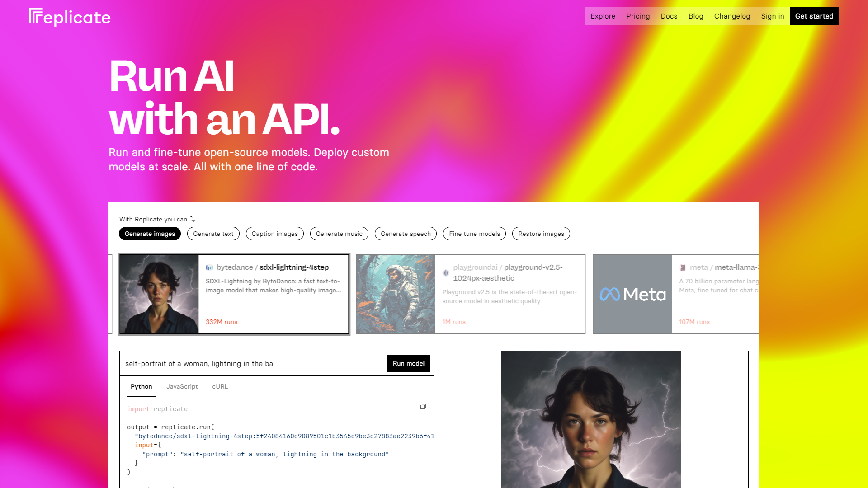
Task: Open the '332M runs' link
Action: [221, 322]
